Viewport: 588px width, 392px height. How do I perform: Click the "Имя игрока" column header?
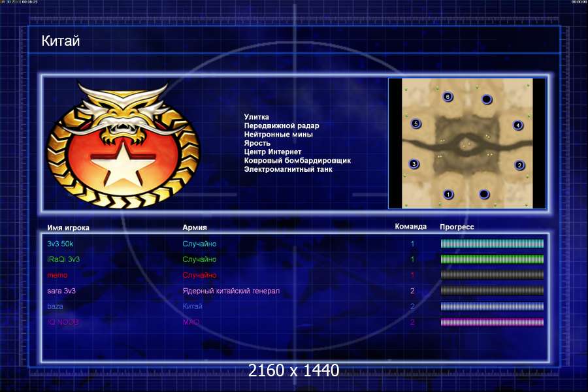click(68, 228)
